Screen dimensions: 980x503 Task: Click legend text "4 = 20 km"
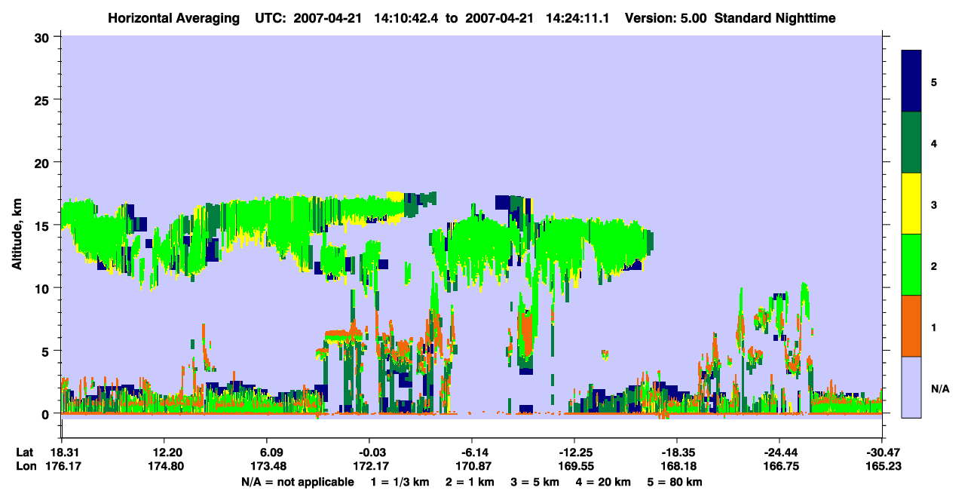click(x=604, y=481)
